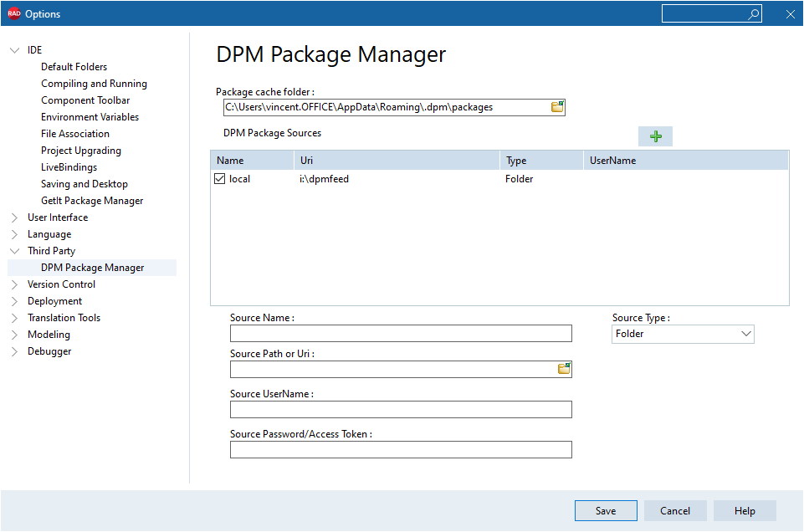Viewport: 804px width, 532px height.
Task: Collapse the IDE tree node
Action: [14, 50]
